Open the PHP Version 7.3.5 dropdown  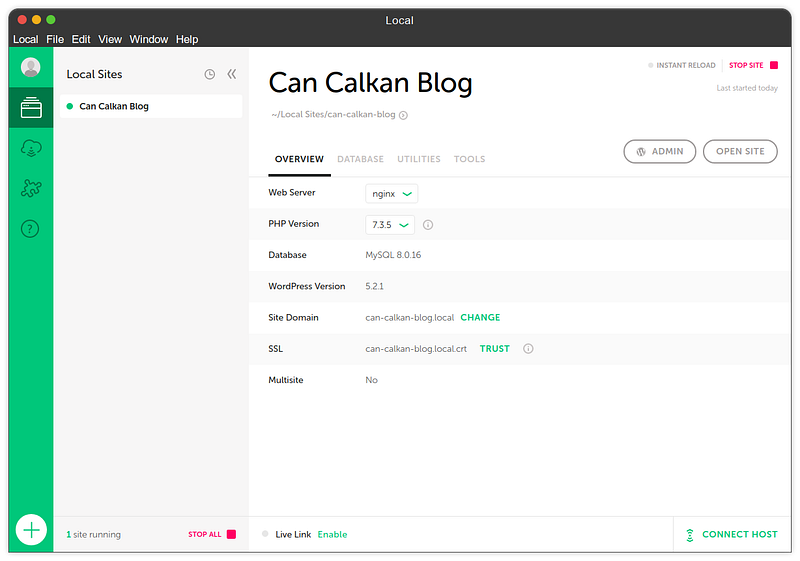pyautogui.click(x=390, y=225)
